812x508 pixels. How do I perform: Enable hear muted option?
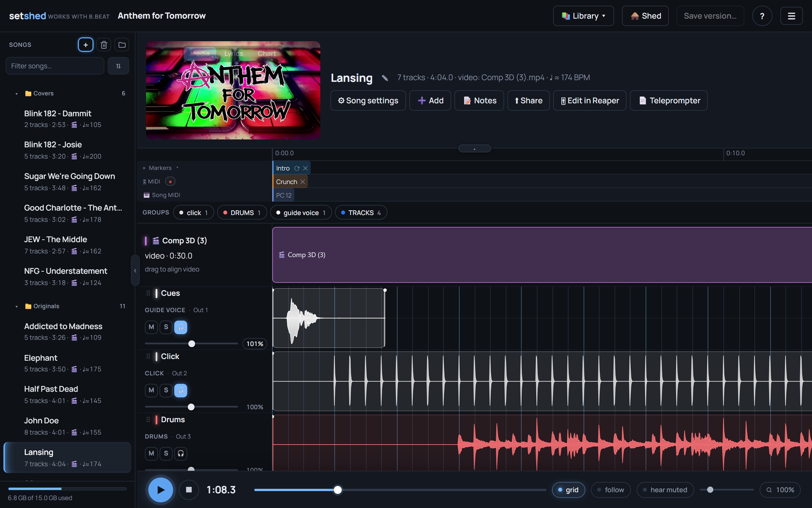pos(665,490)
